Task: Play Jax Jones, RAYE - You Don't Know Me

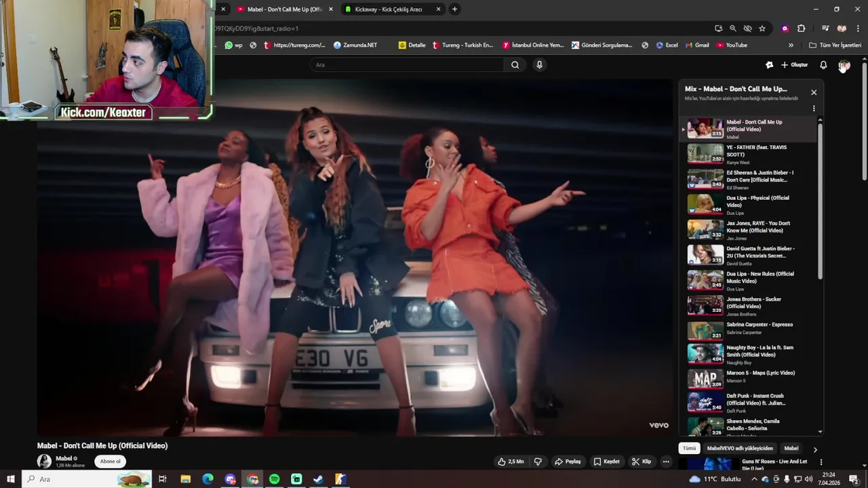Action: [749, 230]
